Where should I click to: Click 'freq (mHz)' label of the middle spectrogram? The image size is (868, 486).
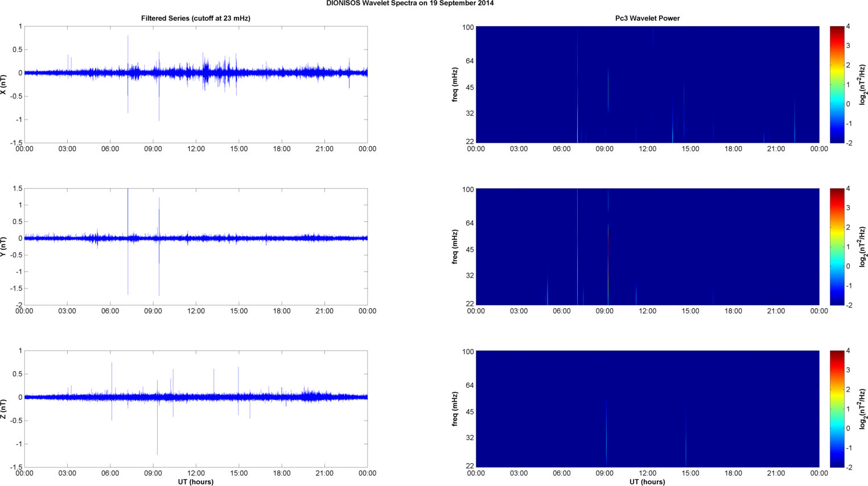point(455,247)
